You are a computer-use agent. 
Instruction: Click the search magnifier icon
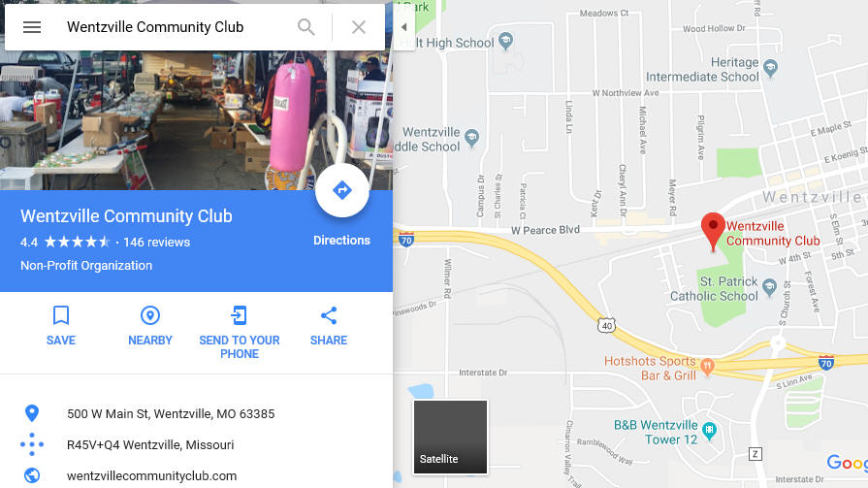(306, 26)
